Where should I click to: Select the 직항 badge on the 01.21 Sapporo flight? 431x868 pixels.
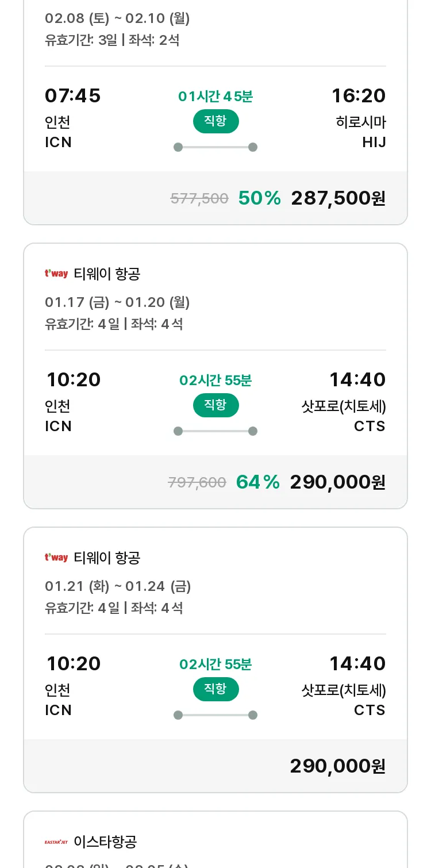point(215,689)
